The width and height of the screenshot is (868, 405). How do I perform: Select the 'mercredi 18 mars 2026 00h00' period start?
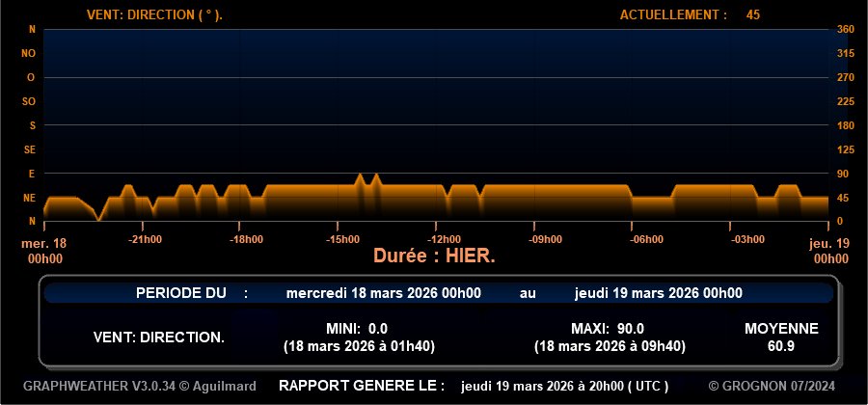point(384,293)
